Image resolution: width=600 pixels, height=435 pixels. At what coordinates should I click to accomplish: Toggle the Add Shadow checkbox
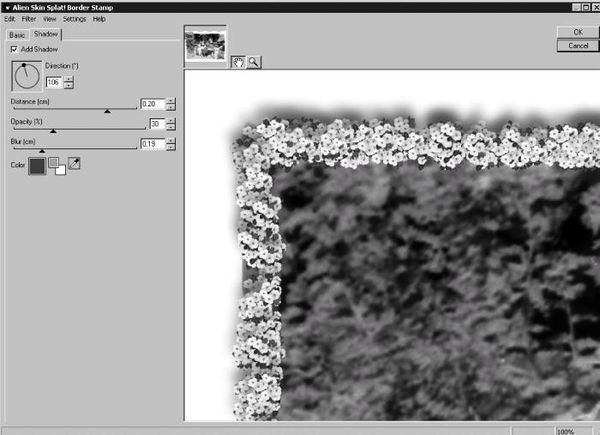point(14,48)
